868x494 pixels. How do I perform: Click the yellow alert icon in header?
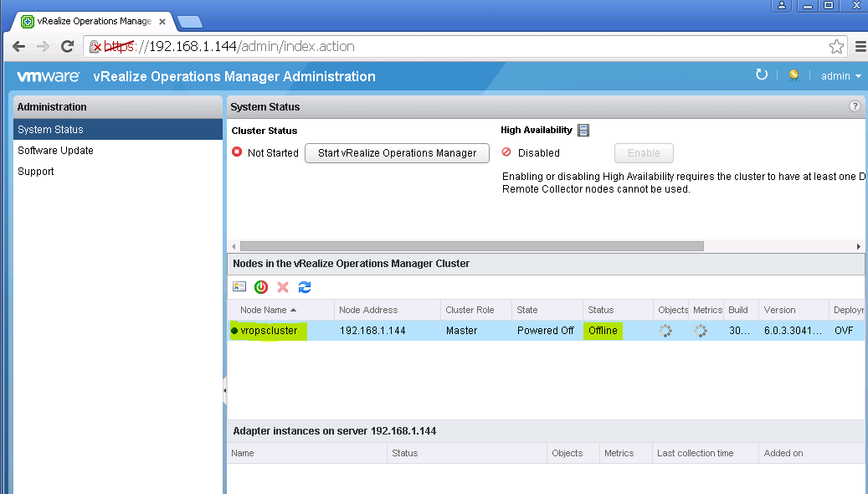(794, 76)
